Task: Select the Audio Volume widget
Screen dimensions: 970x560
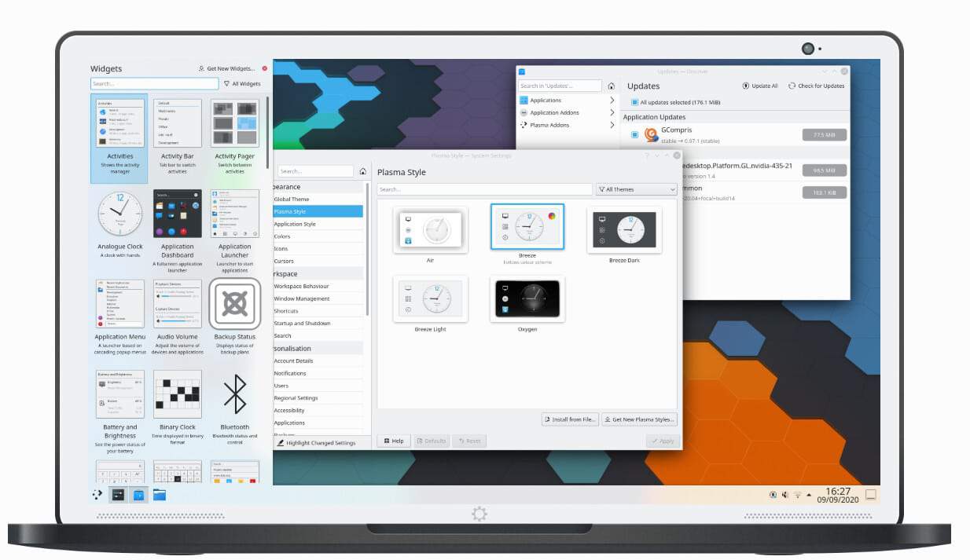Action: (177, 316)
